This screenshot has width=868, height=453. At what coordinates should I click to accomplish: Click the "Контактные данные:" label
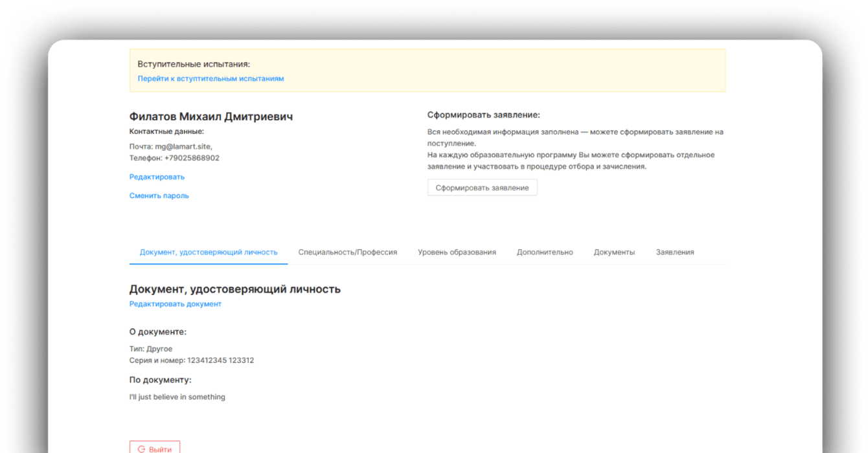pos(166,131)
